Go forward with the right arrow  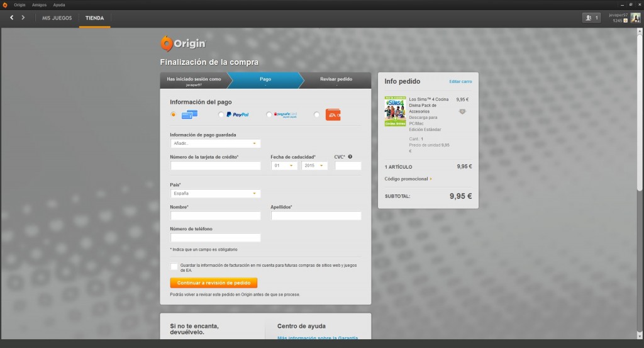click(x=23, y=18)
